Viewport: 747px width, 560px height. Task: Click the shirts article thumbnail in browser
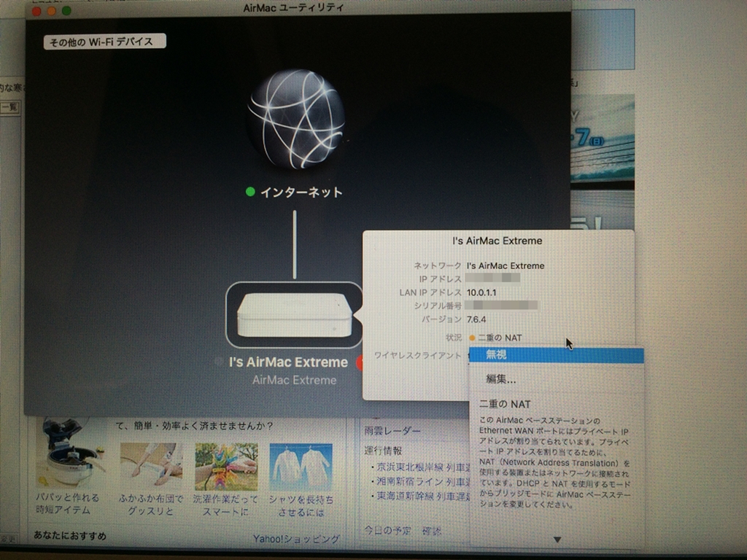pyautogui.click(x=301, y=467)
